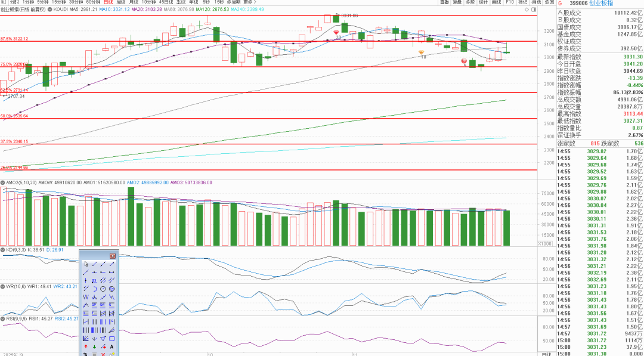The image size is (644, 356).
Task: Open the 统计 statistics button
Action: [483, 2]
